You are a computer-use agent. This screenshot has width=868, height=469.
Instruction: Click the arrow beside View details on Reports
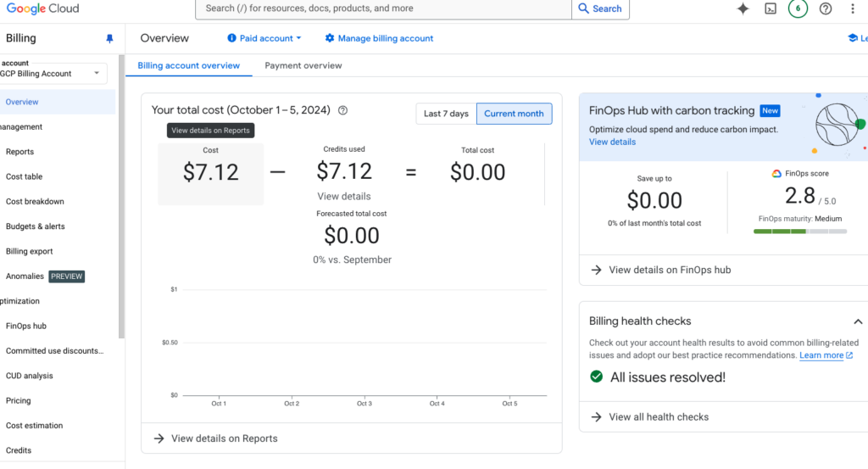click(x=159, y=438)
